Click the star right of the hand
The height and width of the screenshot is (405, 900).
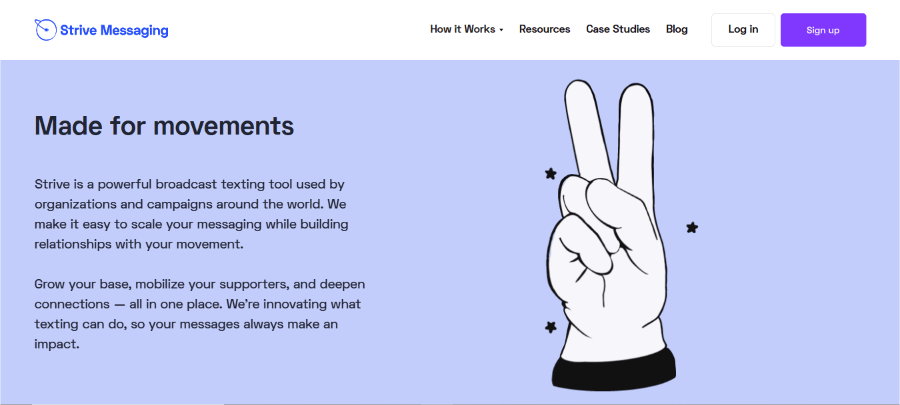click(x=692, y=228)
